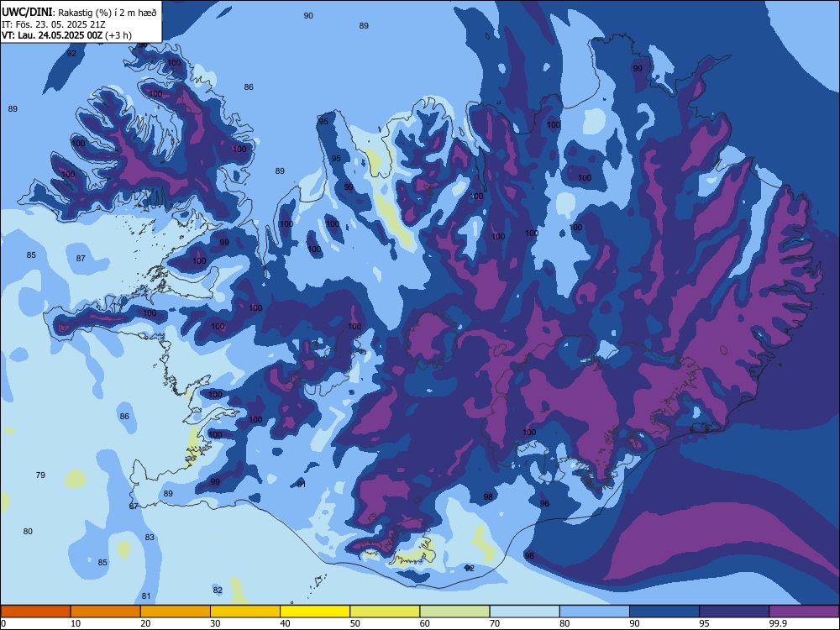Click the 0–10 dark orange legend swatch
This screenshot has width=840, height=630.
click(x=35, y=612)
